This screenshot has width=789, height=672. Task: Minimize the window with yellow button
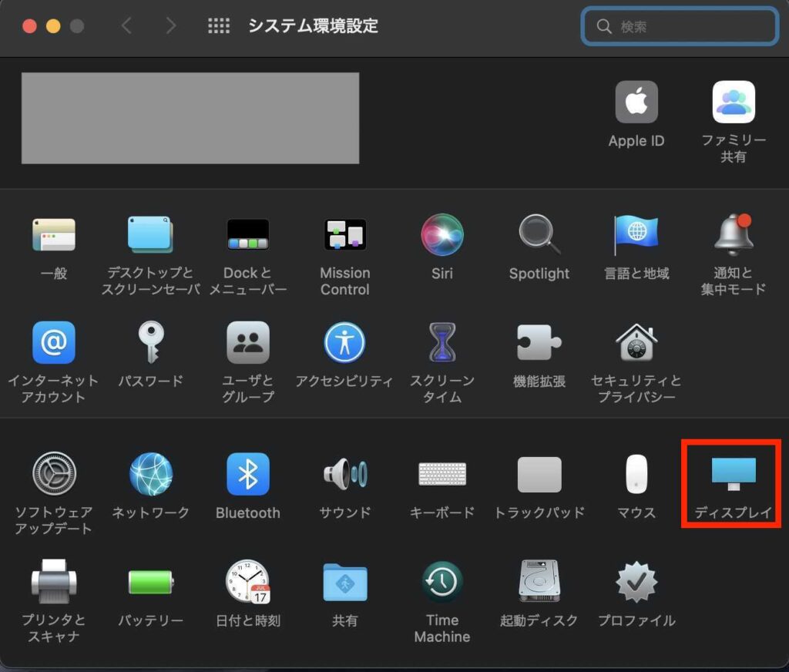(53, 25)
